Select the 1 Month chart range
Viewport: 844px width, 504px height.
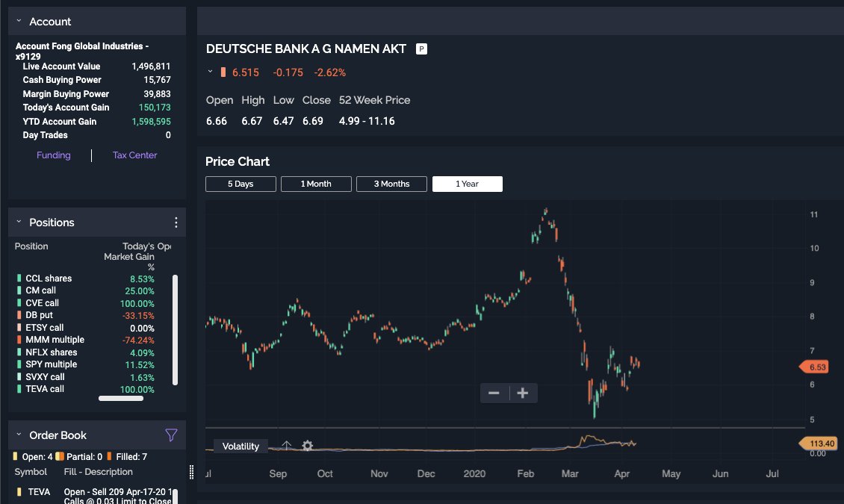point(316,184)
